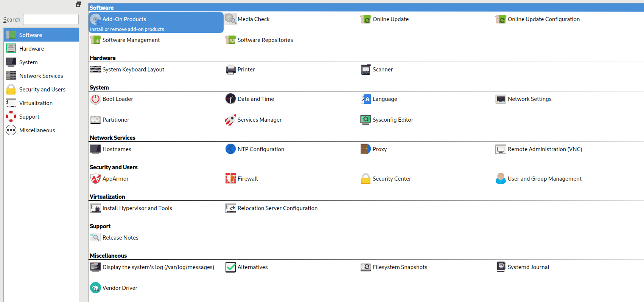
Task: Click the restore window icon above search
Action: click(x=78, y=5)
